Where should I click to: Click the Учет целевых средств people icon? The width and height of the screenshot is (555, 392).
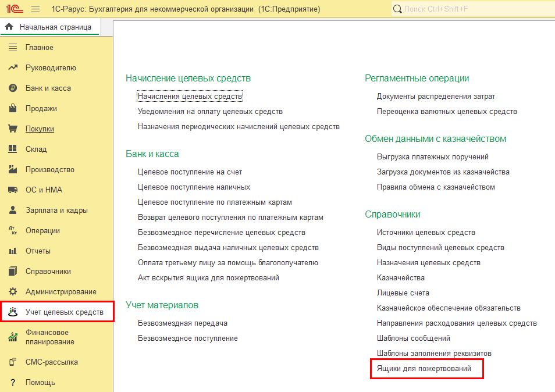click(x=13, y=312)
